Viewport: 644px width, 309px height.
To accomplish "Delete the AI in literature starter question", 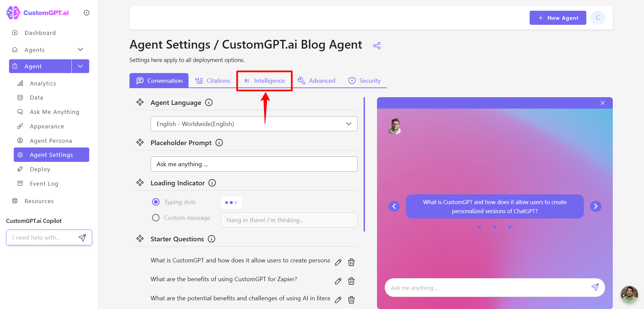I will (x=351, y=300).
